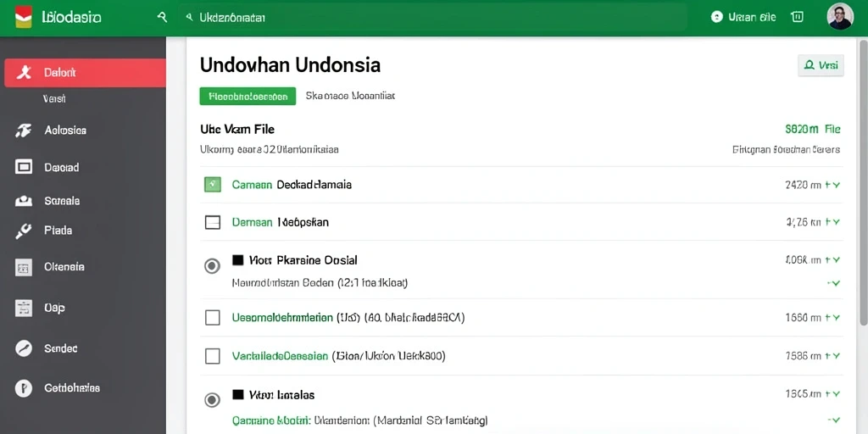This screenshot has height=434, width=868.
Task: Click the Ubc Vam File heading
Action: coord(237,130)
